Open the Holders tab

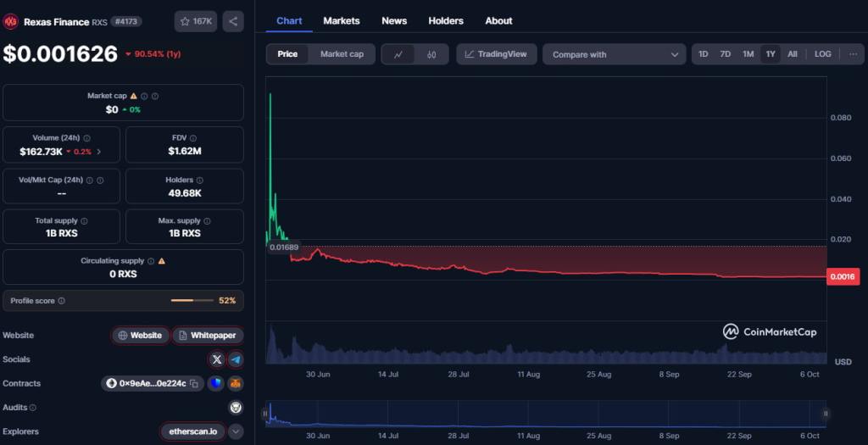[446, 20]
